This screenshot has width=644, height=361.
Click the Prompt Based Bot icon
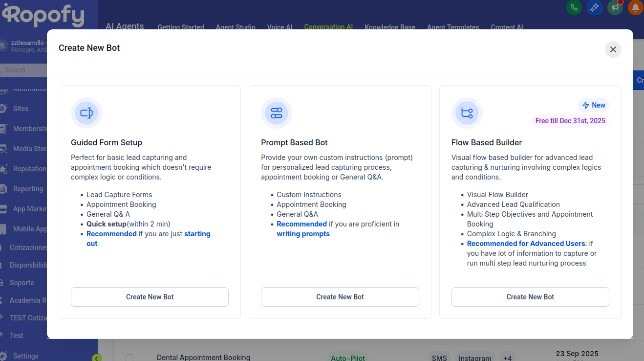[277, 113]
